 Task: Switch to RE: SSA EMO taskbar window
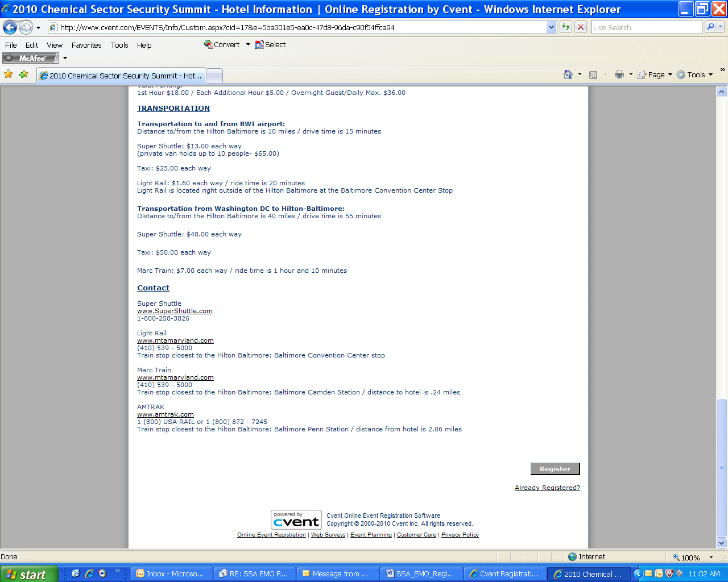[x=254, y=574]
